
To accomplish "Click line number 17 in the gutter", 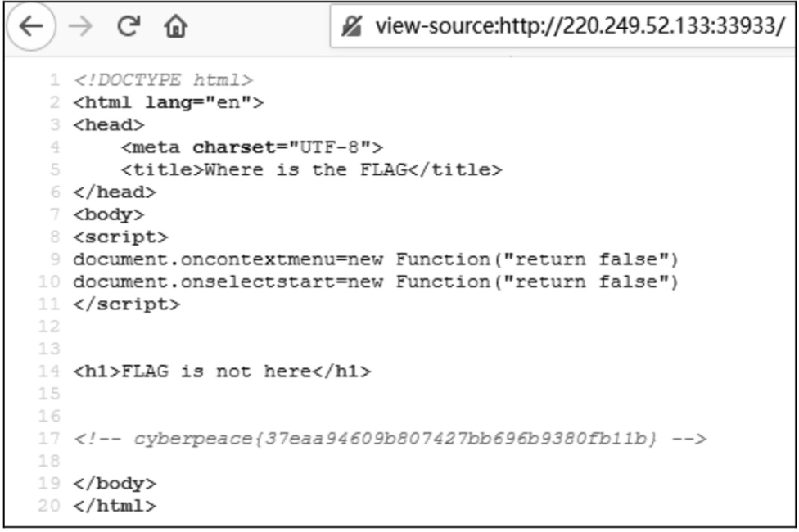I will click(x=49, y=438).
